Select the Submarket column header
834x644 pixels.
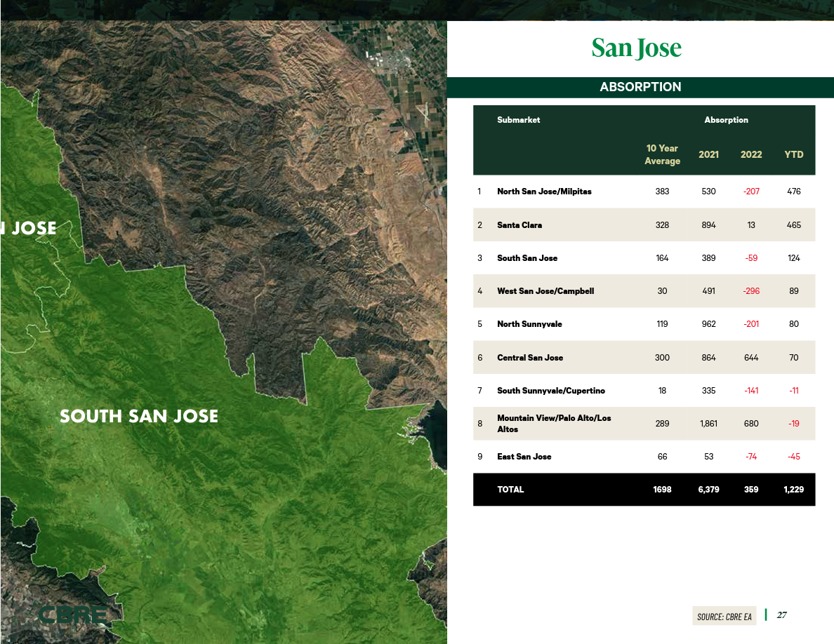[518, 120]
